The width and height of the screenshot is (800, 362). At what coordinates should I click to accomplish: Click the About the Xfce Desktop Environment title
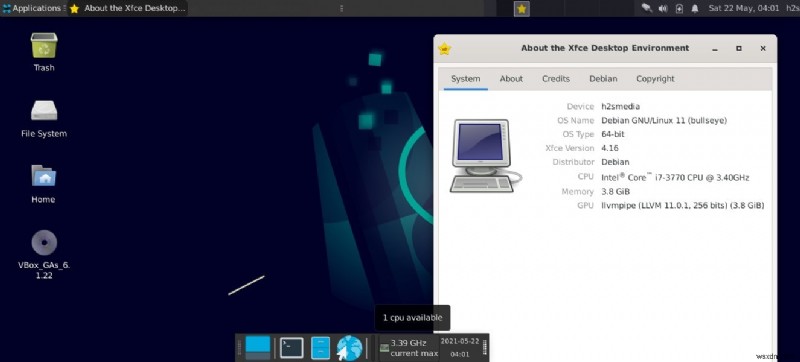click(x=605, y=48)
